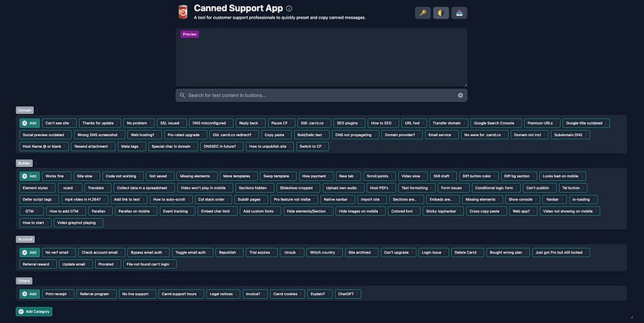This screenshot has width=644, height=323.
Task: Click Collect data in a spreadsheet
Action: pos(144,188)
